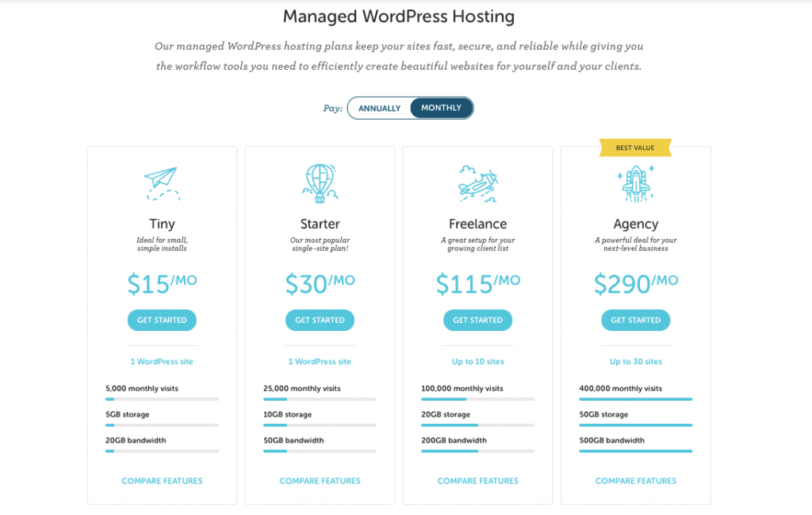Viewport: 812px width, 515px height.
Task: Click the 'A powerful deal for your next-level business' tagline
Action: click(636, 244)
